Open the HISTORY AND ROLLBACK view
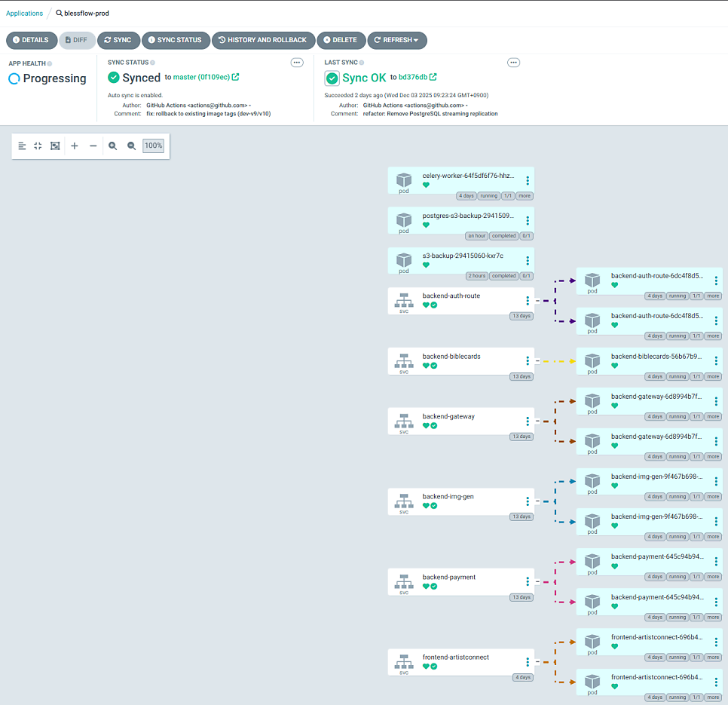 point(263,40)
